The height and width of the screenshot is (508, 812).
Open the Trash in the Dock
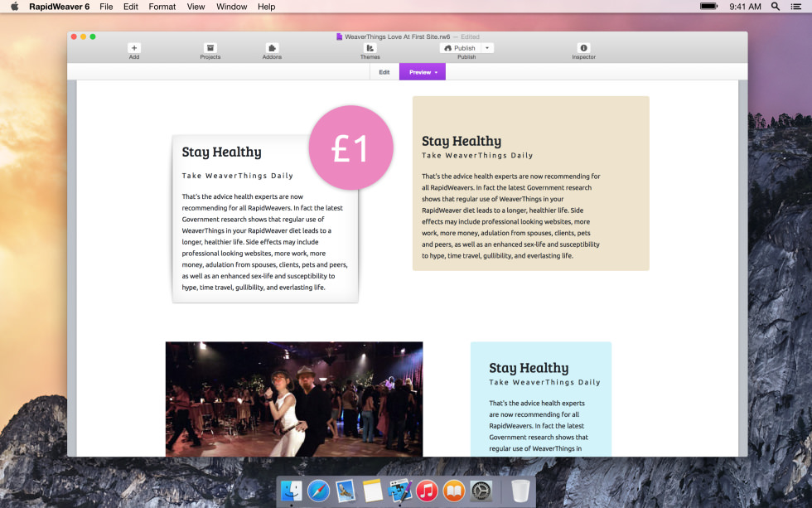tap(520, 491)
